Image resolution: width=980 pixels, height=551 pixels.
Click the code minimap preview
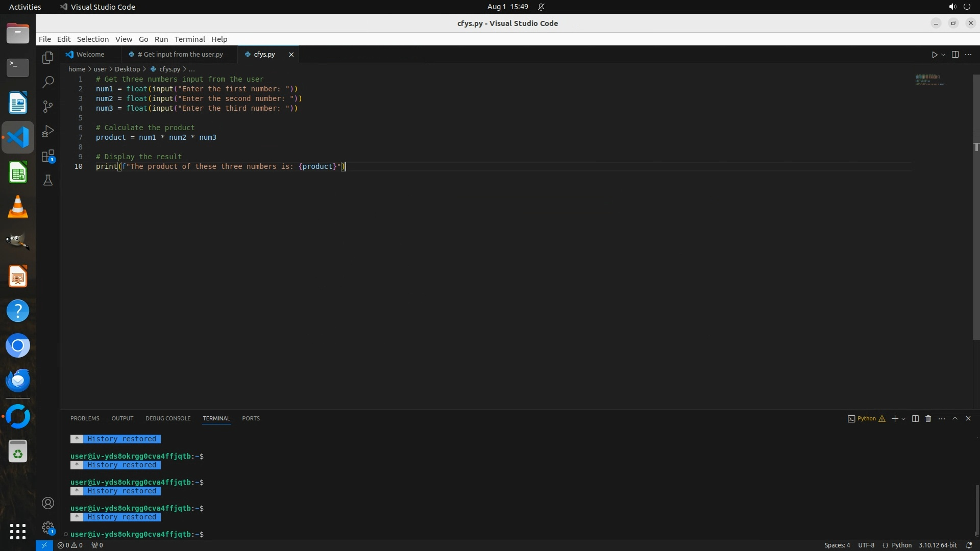[x=929, y=80]
